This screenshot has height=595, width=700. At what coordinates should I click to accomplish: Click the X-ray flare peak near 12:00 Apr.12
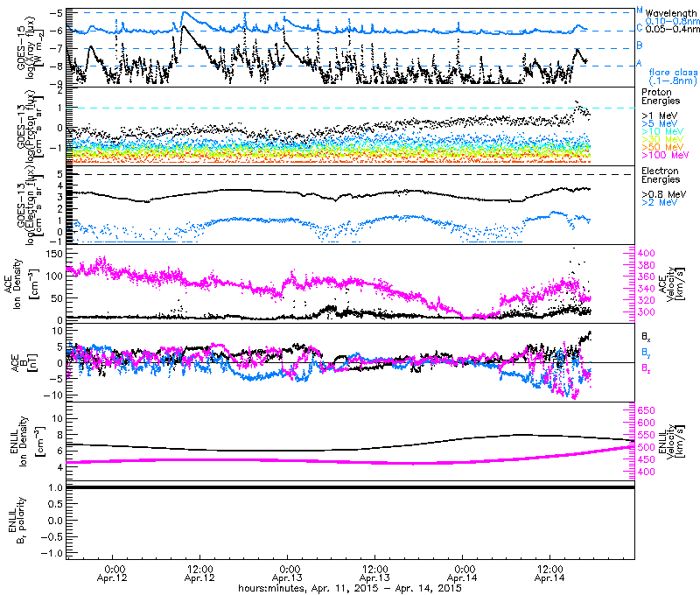tap(185, 13)
